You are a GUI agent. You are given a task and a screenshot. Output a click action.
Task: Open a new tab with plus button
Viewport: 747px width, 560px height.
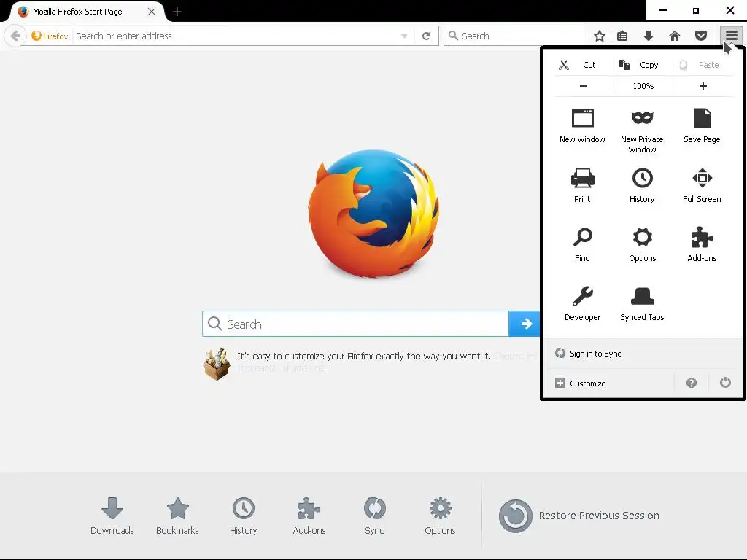click(177, 12)
